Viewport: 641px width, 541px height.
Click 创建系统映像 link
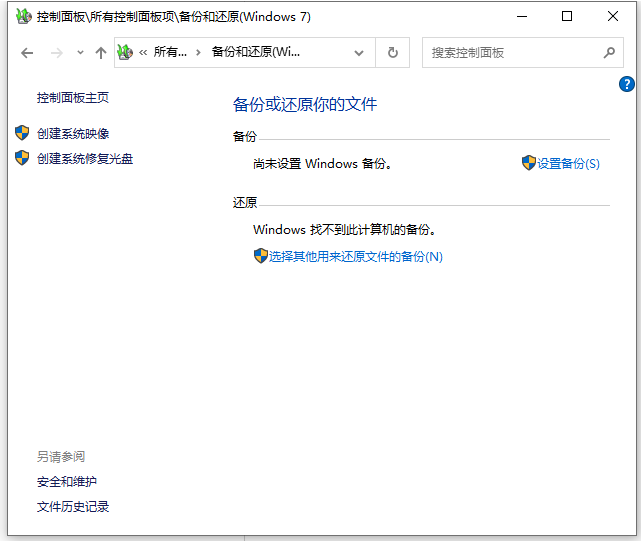pos(73,134)
